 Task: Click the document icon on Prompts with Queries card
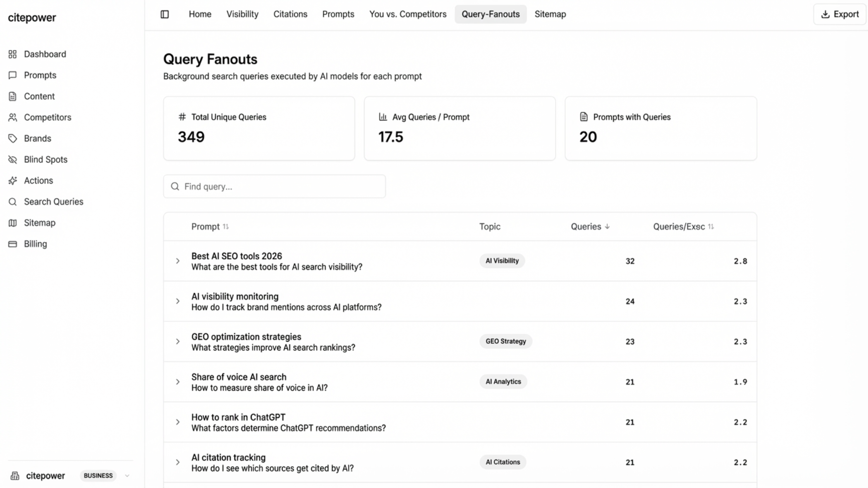coord(584,117)
